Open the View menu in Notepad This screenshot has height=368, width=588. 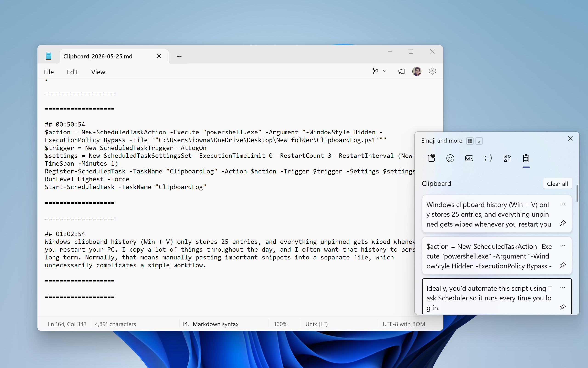click(x=98, y=72)
